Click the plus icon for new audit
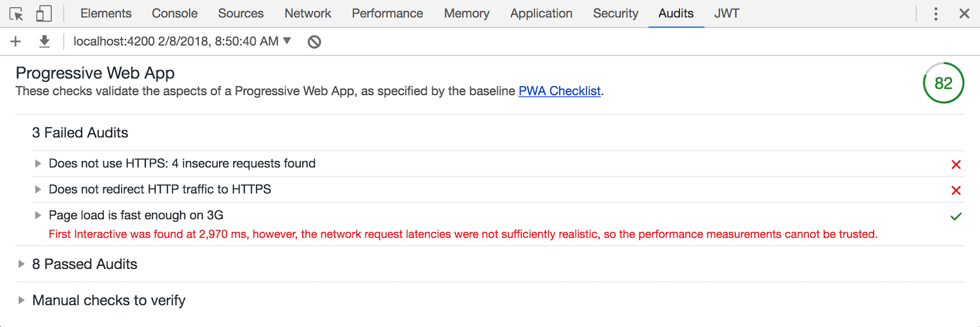Screen dimensions: 980x327 pos(16,41)
